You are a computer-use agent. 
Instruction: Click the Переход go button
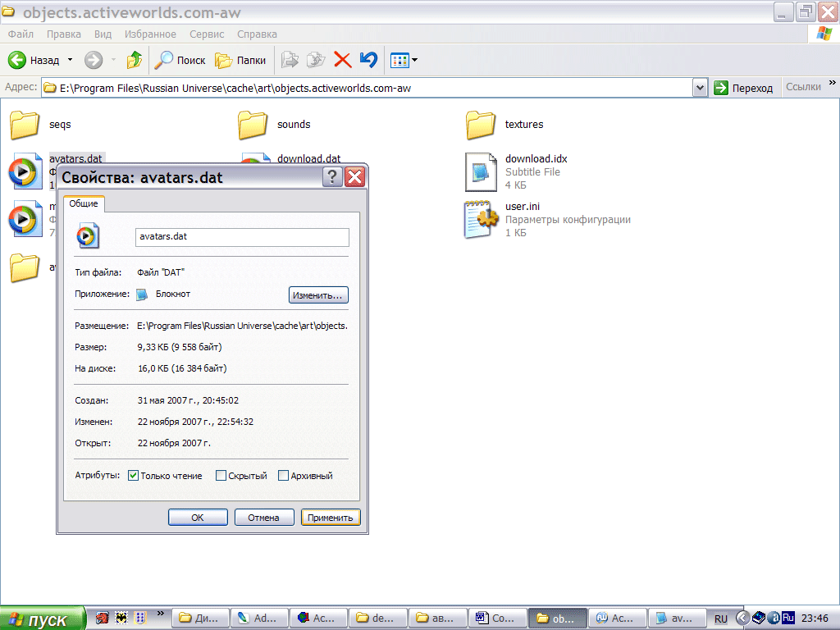(x=743, y=88)
